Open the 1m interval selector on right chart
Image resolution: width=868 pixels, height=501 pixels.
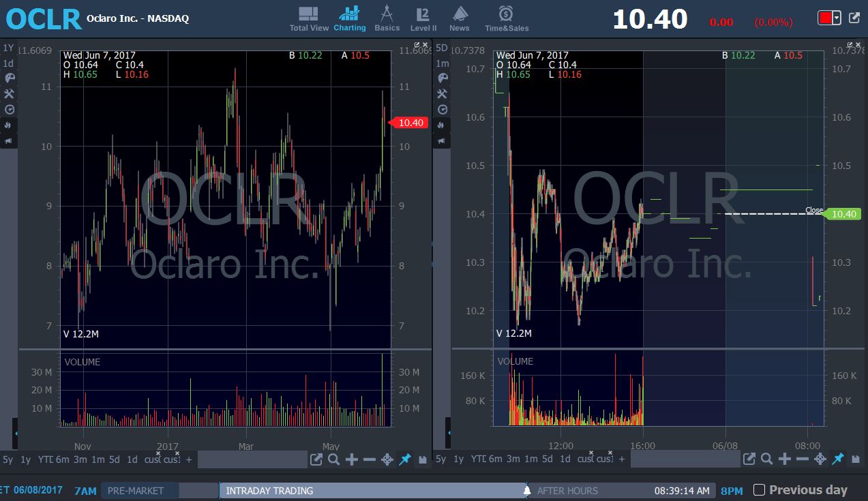point(442,63)
